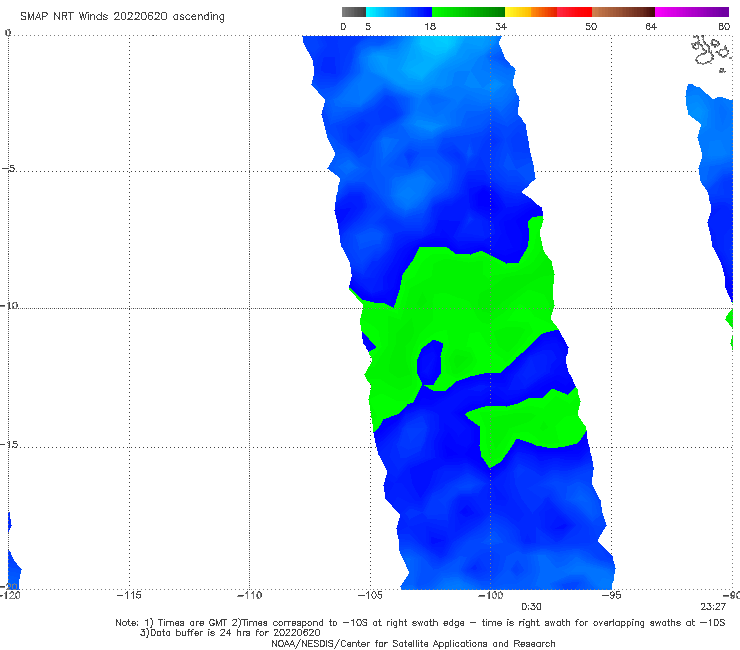Click the longitude label '-110'
Image resolution: width=740 pixels, height=650 pixels.
click(x=249, y=595)
